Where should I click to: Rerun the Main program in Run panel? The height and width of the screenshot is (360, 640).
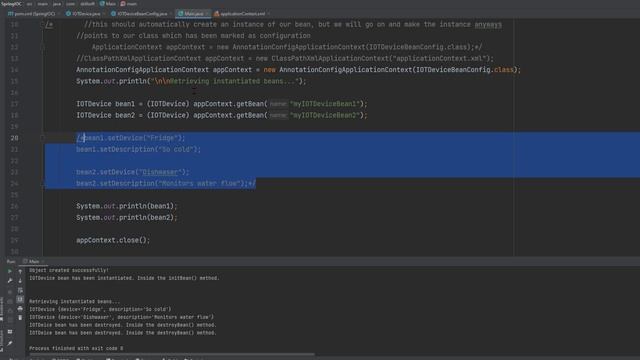(x=10, y=271)
